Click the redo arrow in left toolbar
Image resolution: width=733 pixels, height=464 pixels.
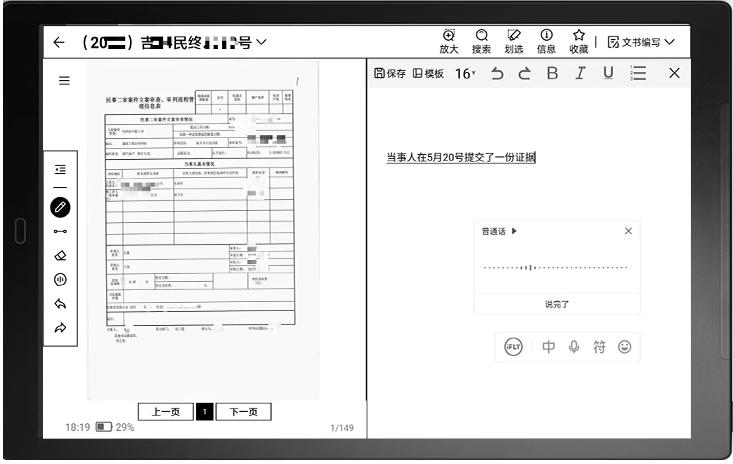(60, 328)
